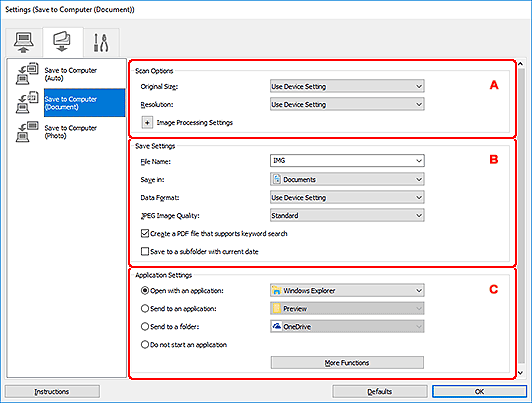This screenshot has height=403, width=532.
Task: Click the Defaults button
Action: pos(380,391)
